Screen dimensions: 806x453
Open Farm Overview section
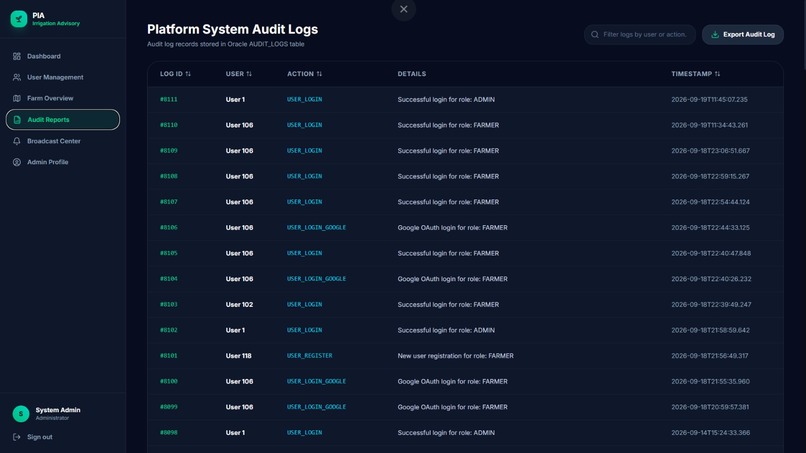tap(63, 98)
